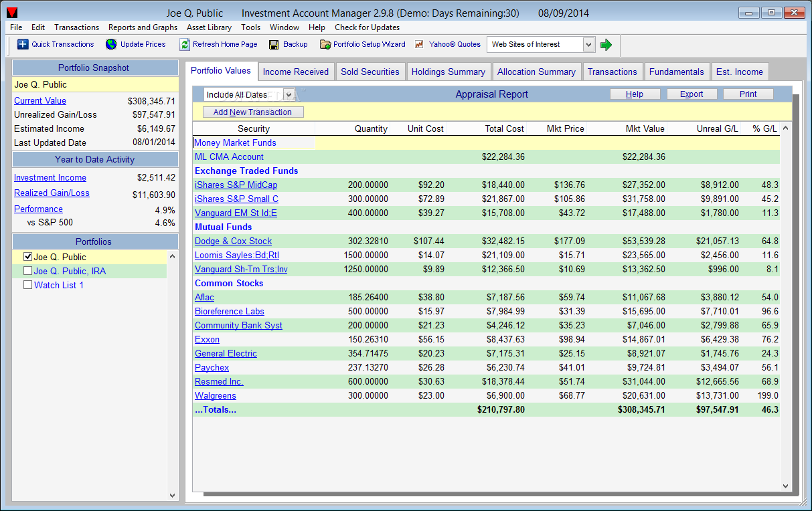This screenshot has height=511, width=812.
Task: Click the Security column header
Action: point(254,128)
